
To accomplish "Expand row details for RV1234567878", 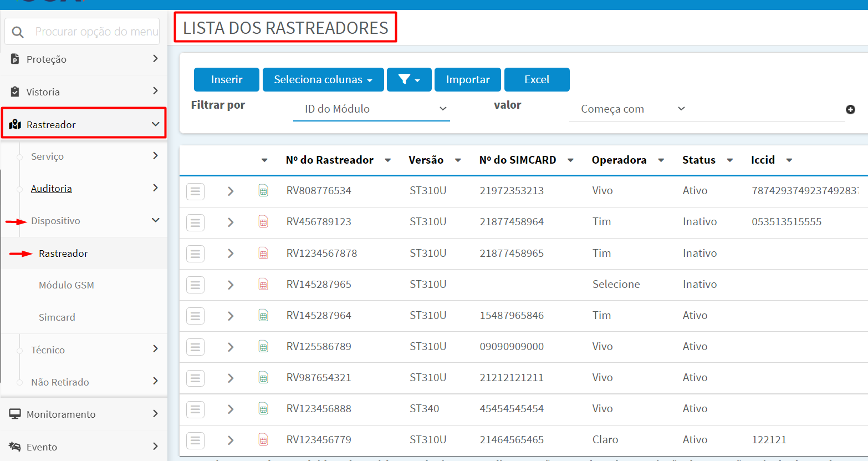I will click(231, 254).
